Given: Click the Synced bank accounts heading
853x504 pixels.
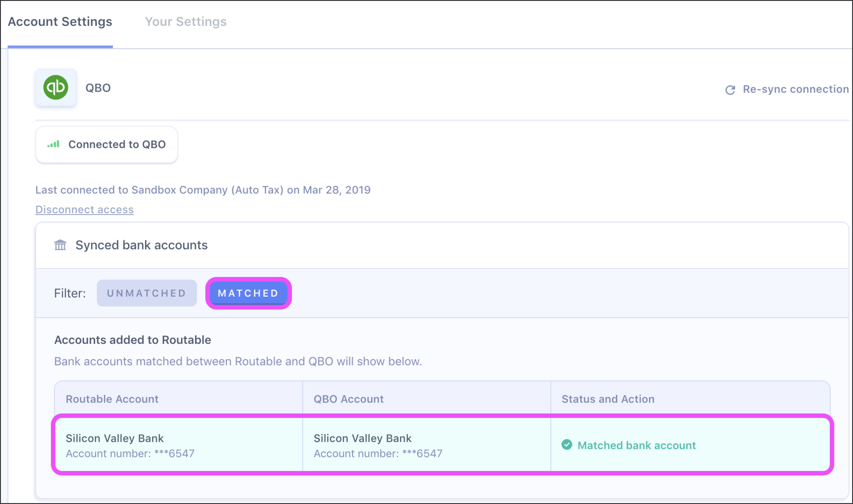Looking at the screenshot, I should (x=141, y=245).
